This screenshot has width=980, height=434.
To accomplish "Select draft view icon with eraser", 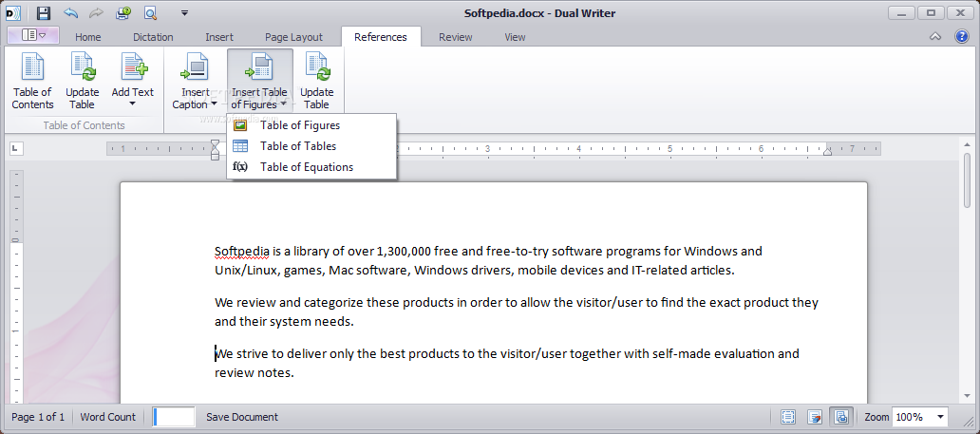I will click(x=814, y=417).
